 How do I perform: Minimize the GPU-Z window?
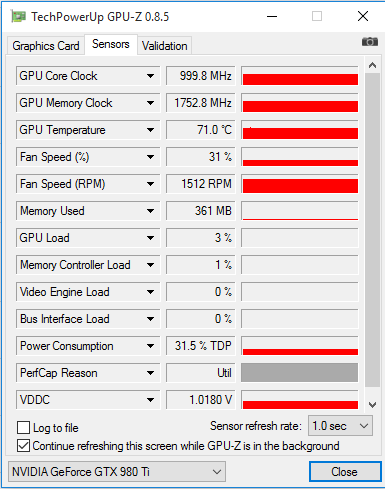point(272,16)
